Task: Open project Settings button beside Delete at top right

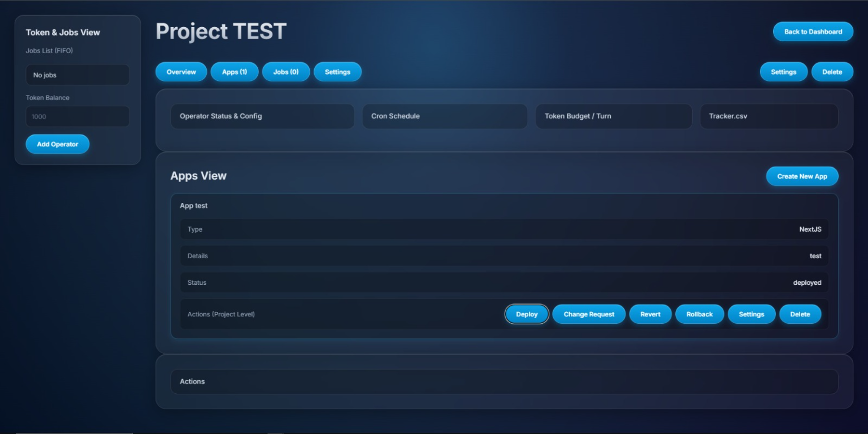Action: (x=783, y=72)
